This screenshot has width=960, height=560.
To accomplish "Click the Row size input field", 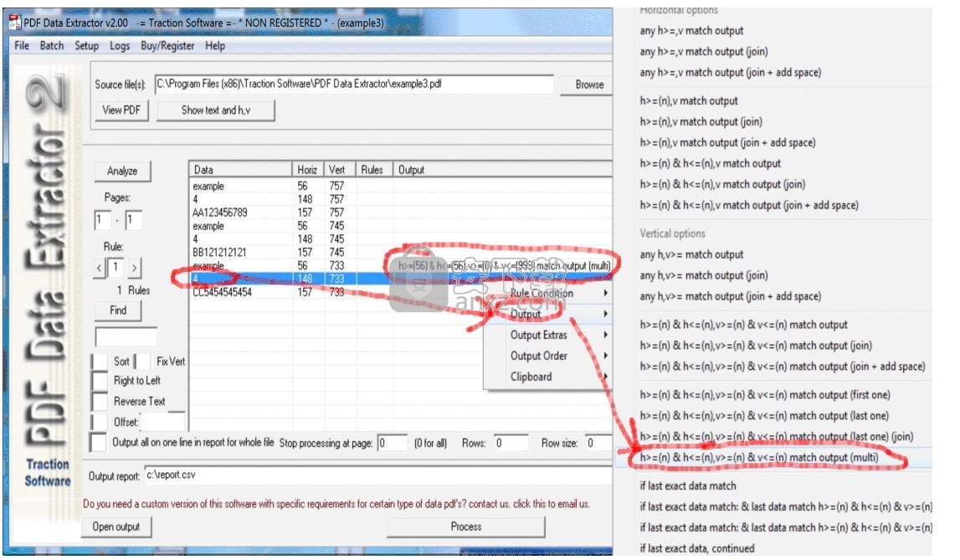I will 598,443.
